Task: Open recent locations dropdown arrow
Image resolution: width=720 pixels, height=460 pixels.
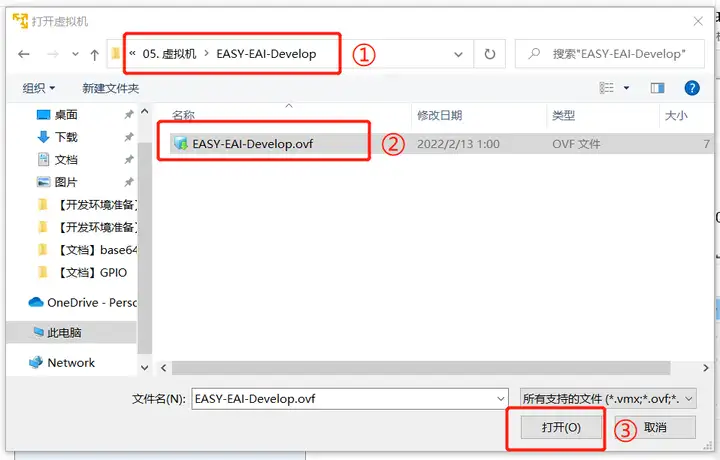Action: pos(75,55)
